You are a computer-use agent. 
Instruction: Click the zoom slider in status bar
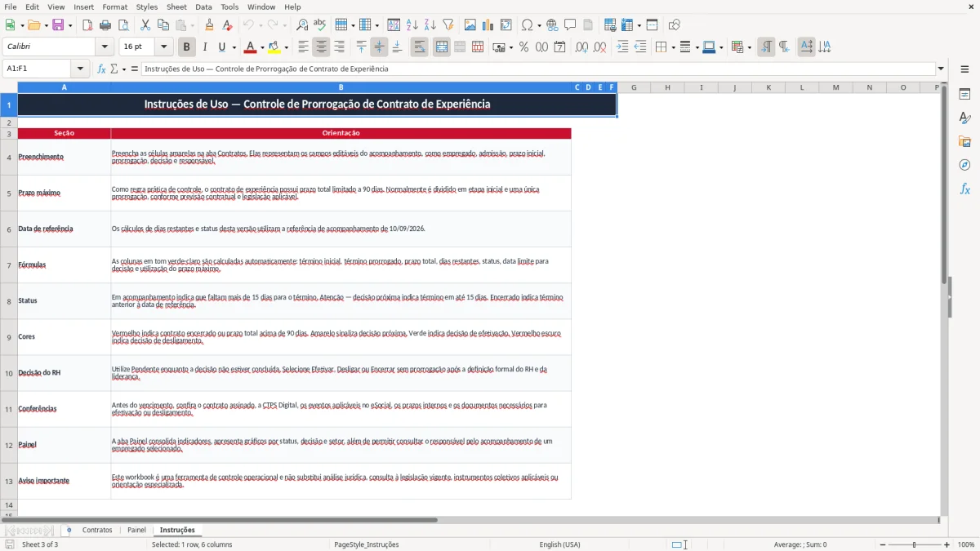(x=914, y=544)
